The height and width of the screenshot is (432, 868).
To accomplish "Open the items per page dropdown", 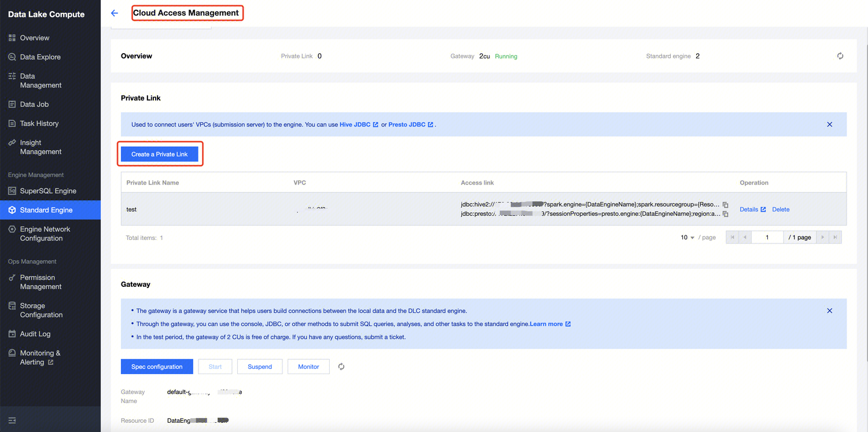I will coord(687,238).
